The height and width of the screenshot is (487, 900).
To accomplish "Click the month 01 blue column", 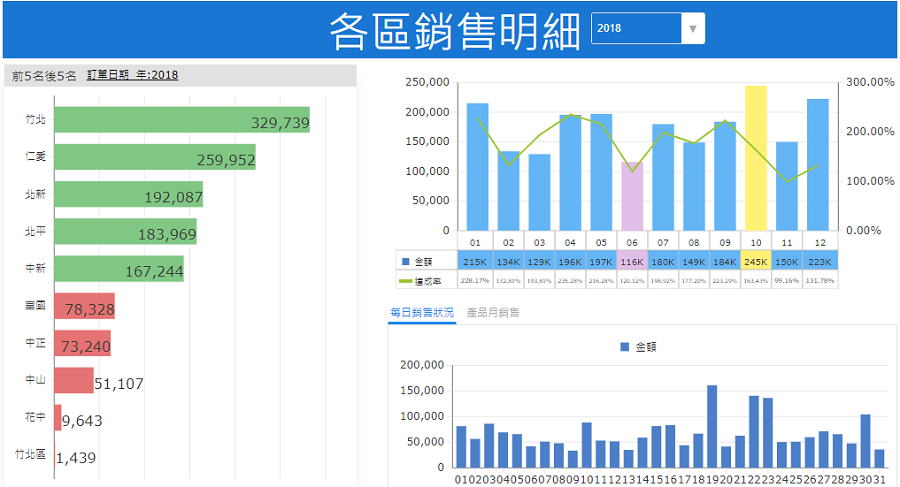I will click(478, 167).
